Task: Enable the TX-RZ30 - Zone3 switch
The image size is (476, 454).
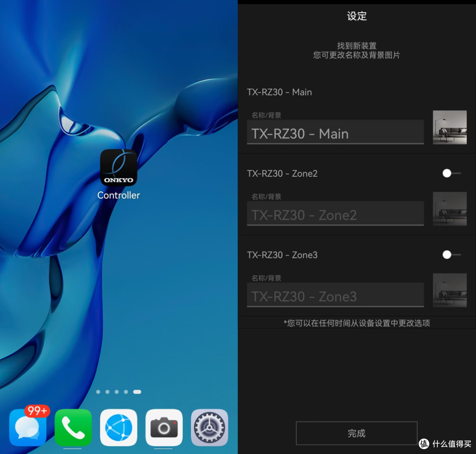Action: (x=451, y=255)
